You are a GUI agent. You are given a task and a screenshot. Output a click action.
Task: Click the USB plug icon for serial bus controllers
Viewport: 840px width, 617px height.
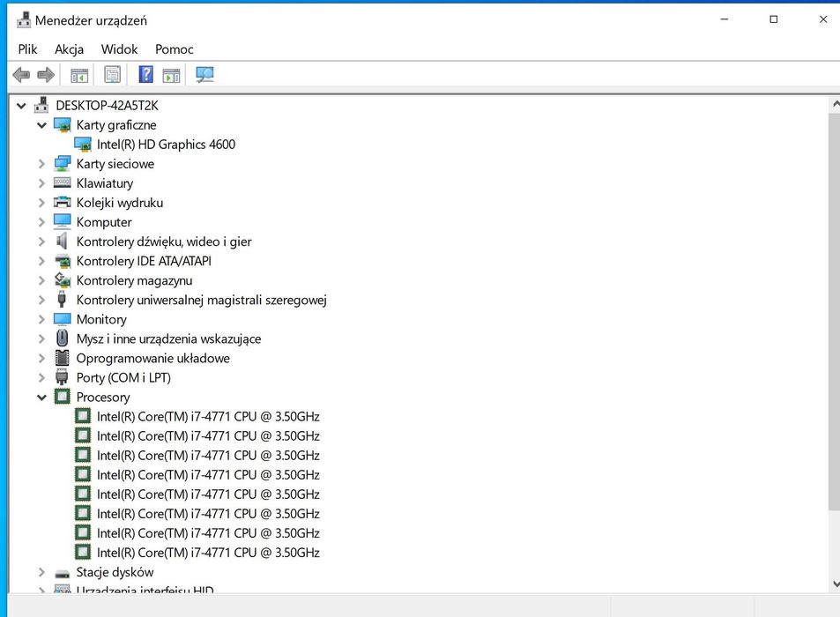pyautogui.click(x=62, y=300)
